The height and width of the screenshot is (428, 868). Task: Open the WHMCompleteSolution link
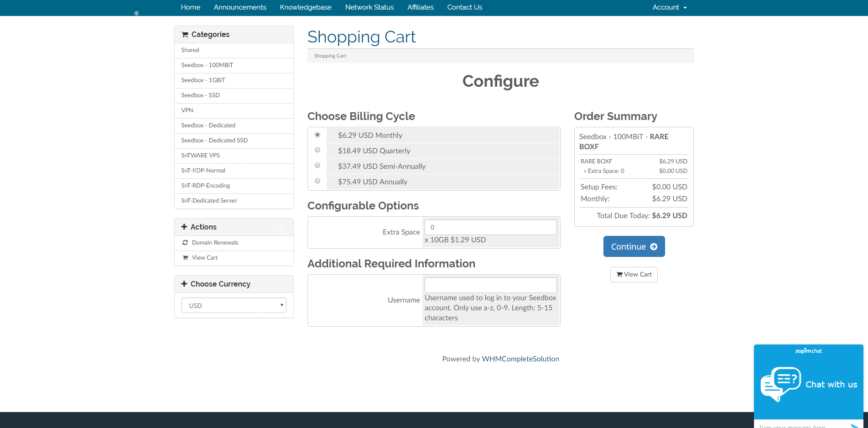coord(520,359)
